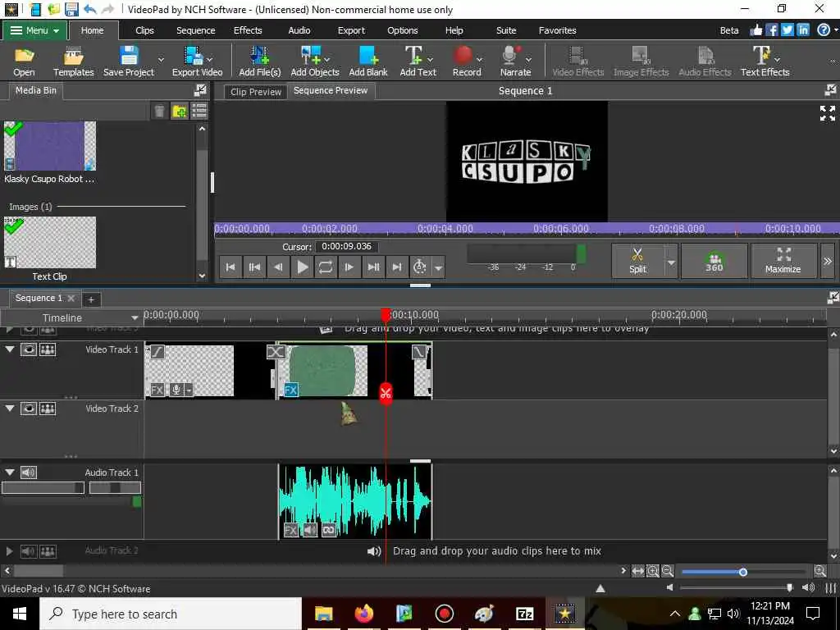This screenshot has height=630, width=840.
Task: Click the Play button
Action: coord(302,267)
